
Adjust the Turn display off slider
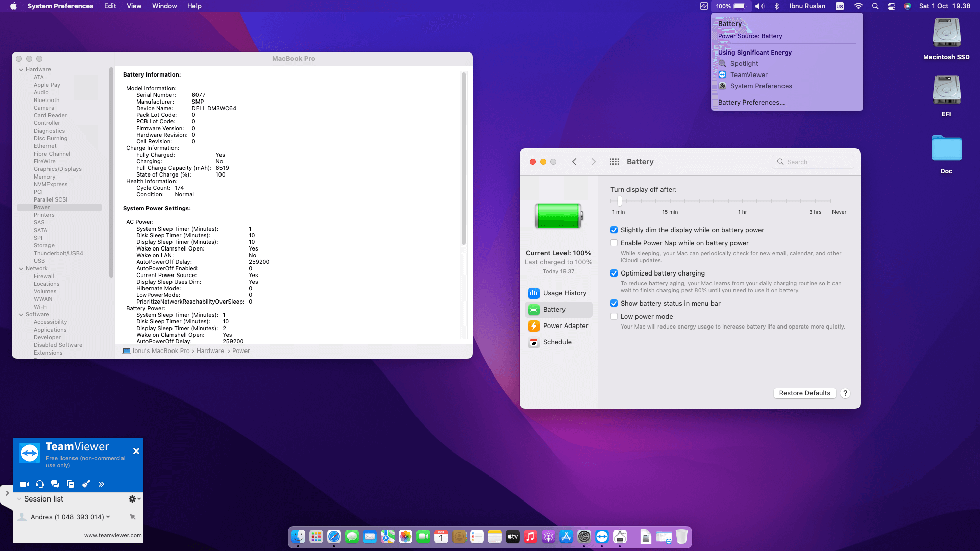coord(619,201)
